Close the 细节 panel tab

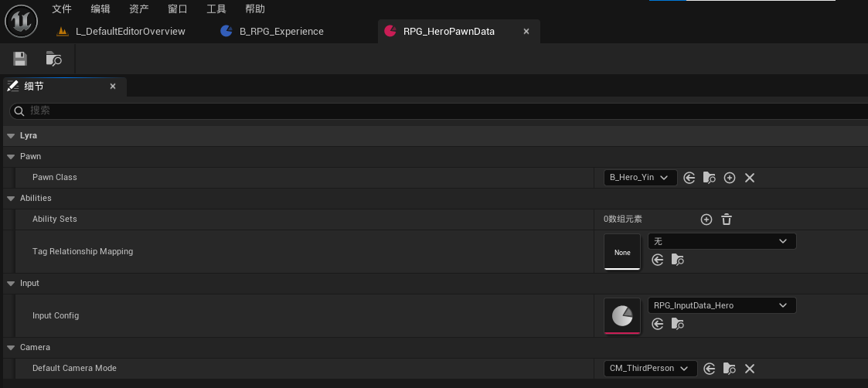point(113,87)
